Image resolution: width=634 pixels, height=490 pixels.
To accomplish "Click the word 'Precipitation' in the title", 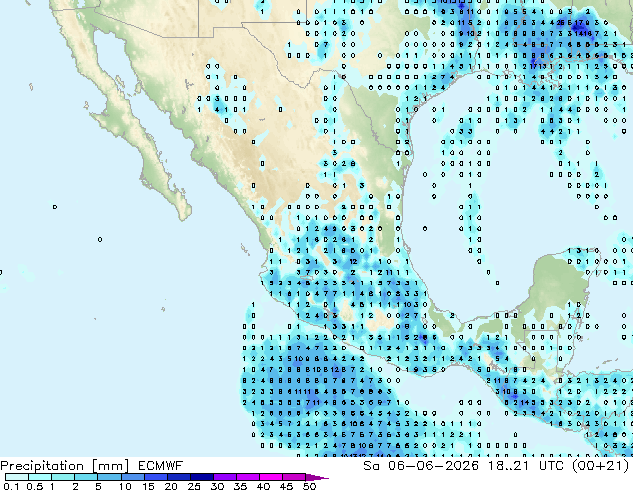I will [x=42, y=466].
